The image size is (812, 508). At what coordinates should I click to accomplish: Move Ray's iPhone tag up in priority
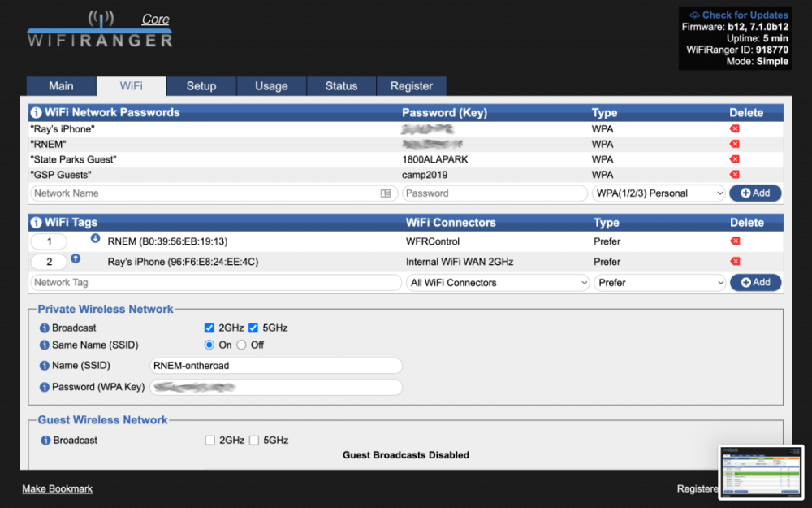[x=76, y=257]
